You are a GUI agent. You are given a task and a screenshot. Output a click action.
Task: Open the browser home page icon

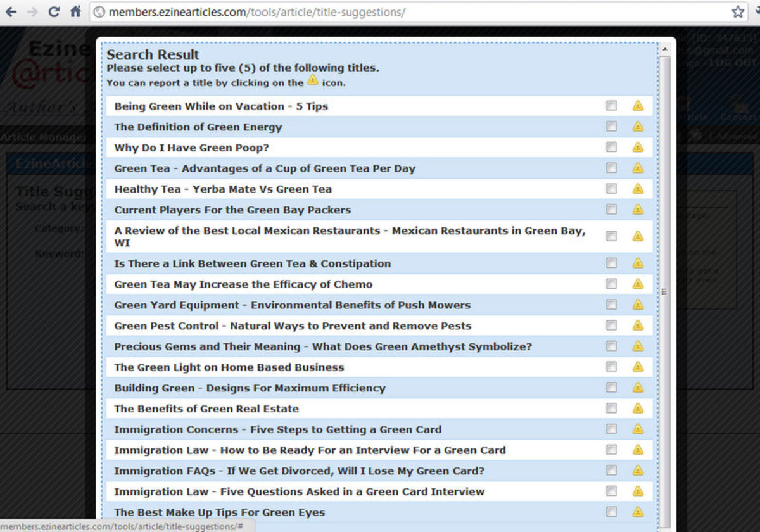pos(75,11)
